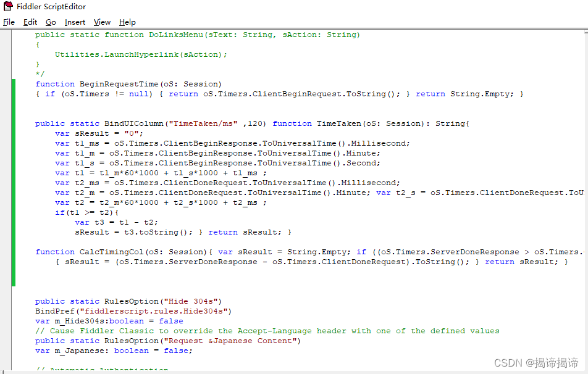Click the var t1_s assignment line
The width and height of the screenshot is (588, 374).
point(217,163)
